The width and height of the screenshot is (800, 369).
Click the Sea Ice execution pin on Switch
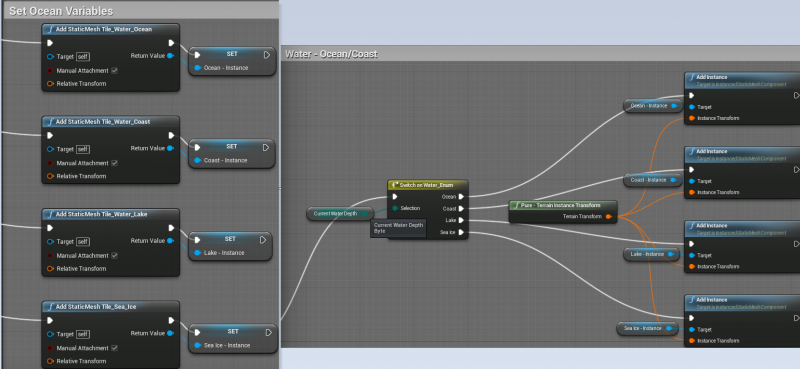point(461,232)
